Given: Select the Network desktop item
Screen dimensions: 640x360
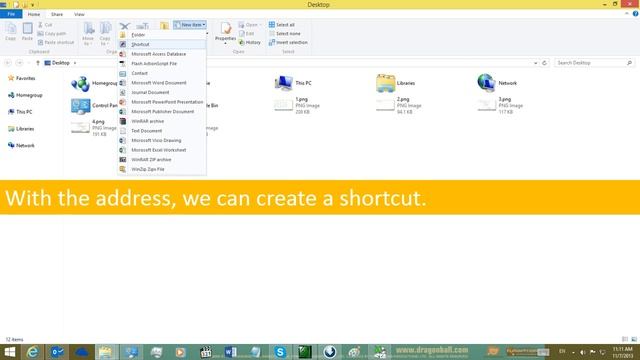Looking at the screenshot, I should tap(497, 83).
